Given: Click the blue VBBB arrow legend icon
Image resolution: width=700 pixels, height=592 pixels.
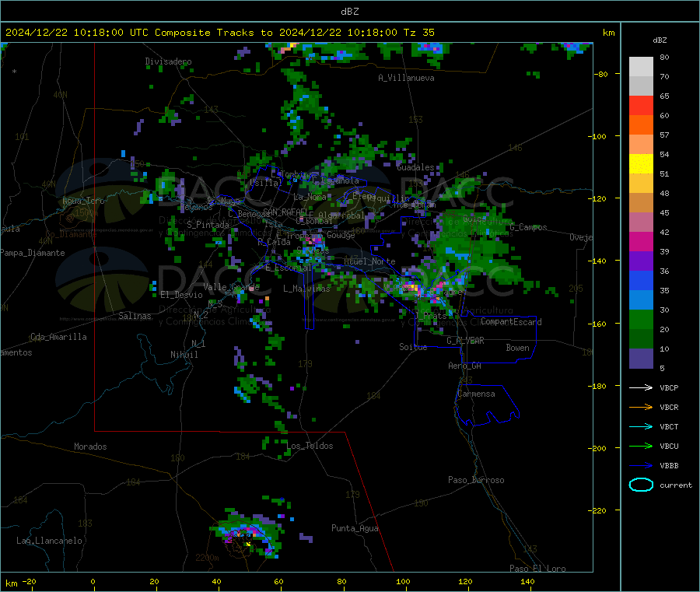Looking at the screenshot, I should 641,466.
